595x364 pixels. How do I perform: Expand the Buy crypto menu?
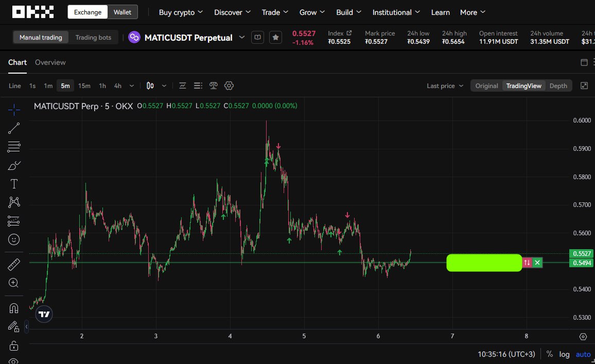[181, 12]
